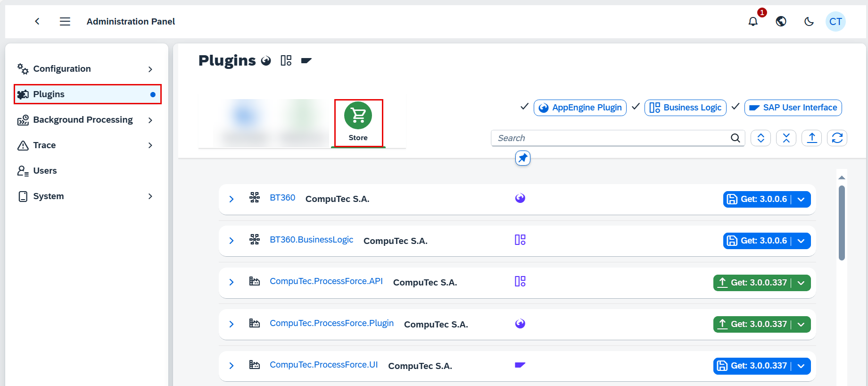868x386 pixels.
Task: Select Plugins in the sidebar
Action: [88, 94]
